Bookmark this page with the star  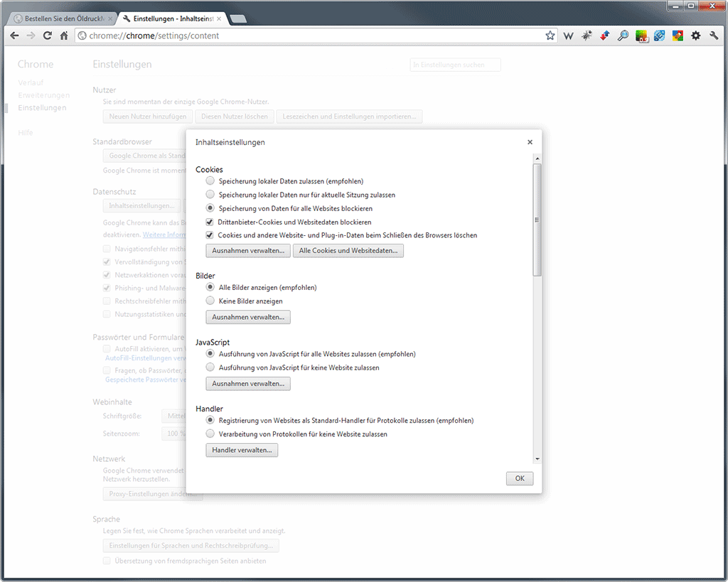tap(550, 36)
